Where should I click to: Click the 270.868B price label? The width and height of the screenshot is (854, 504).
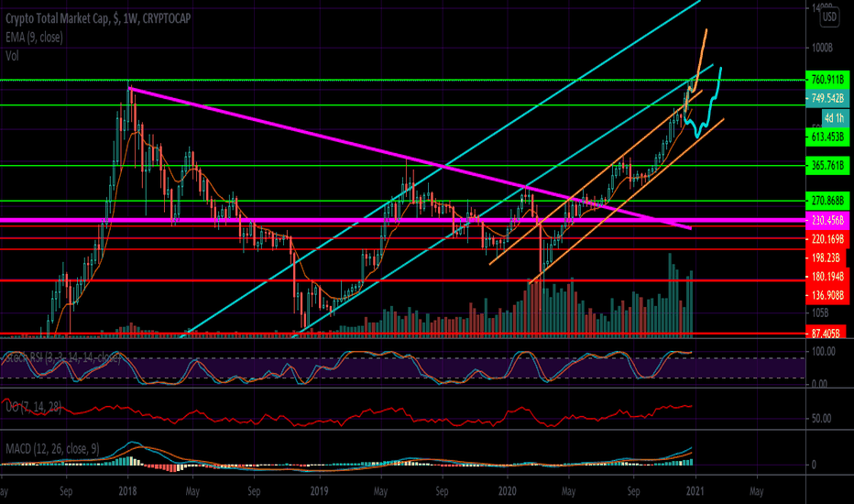(x=827, y=201)
